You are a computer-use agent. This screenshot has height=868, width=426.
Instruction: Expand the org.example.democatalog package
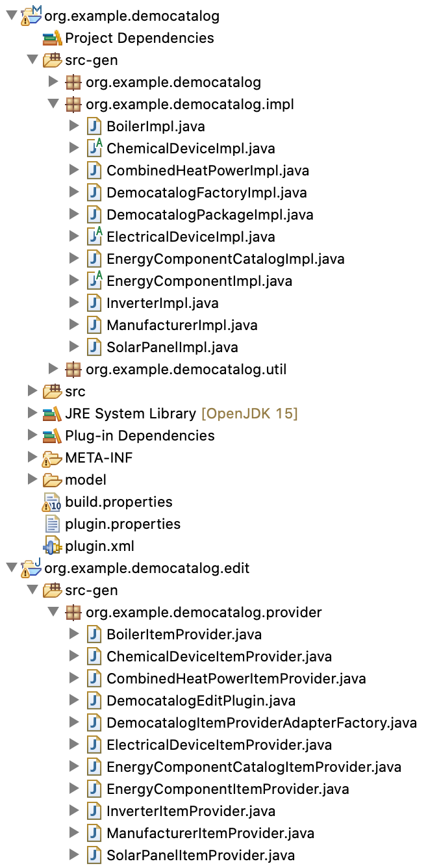click(53, 82)
